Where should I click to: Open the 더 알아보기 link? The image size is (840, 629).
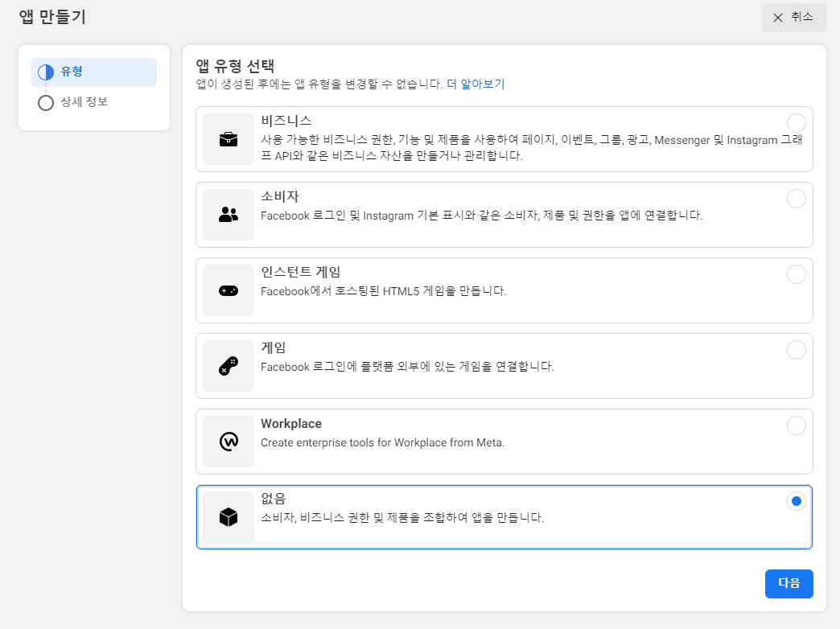(476, 84)
